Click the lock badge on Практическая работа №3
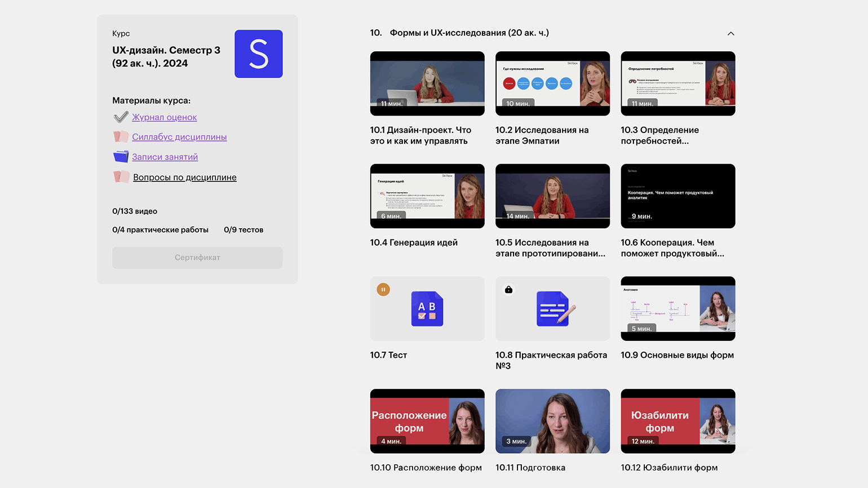Screen dimensions: 868x488 tap(508, 290)
